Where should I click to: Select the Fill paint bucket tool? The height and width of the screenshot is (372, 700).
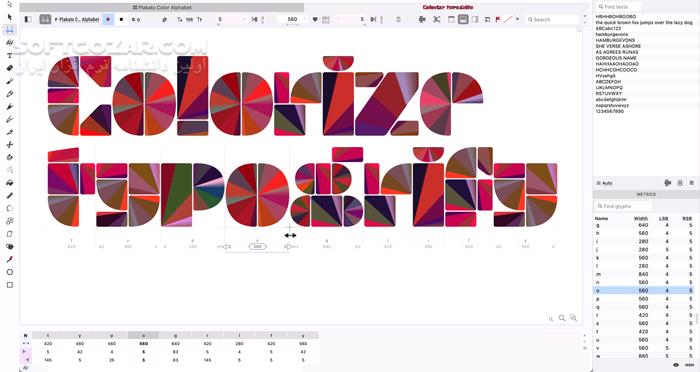pyautogui.click(x=10, y=183)
